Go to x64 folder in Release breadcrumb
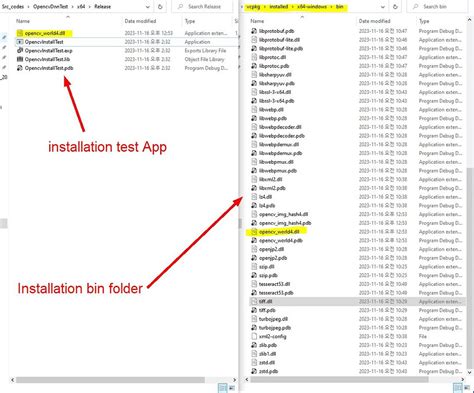The width and height of the screenshot is (474, 393). point(81,6)
